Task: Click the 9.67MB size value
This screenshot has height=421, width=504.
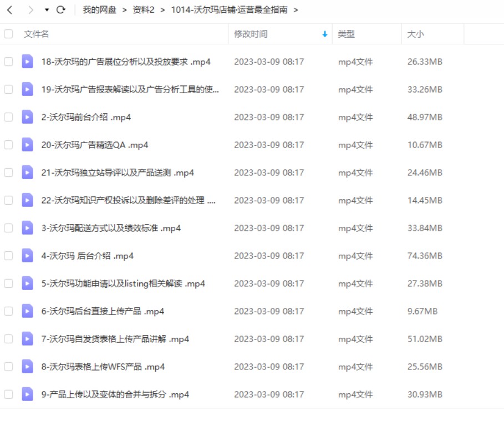Action: pyautogui.click(x=422, y=311)
